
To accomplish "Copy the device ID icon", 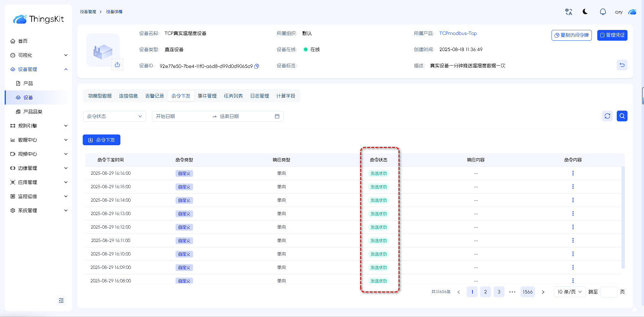I will point(257,66).
